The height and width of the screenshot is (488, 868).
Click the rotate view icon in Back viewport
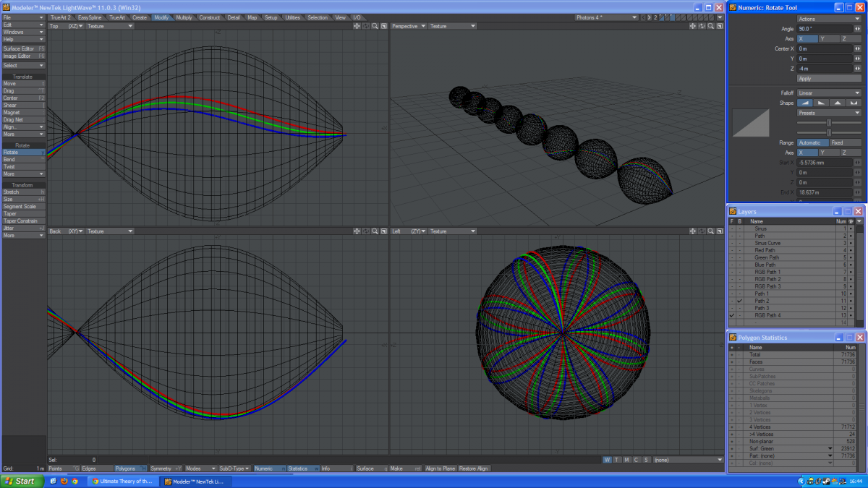(366, 231)
